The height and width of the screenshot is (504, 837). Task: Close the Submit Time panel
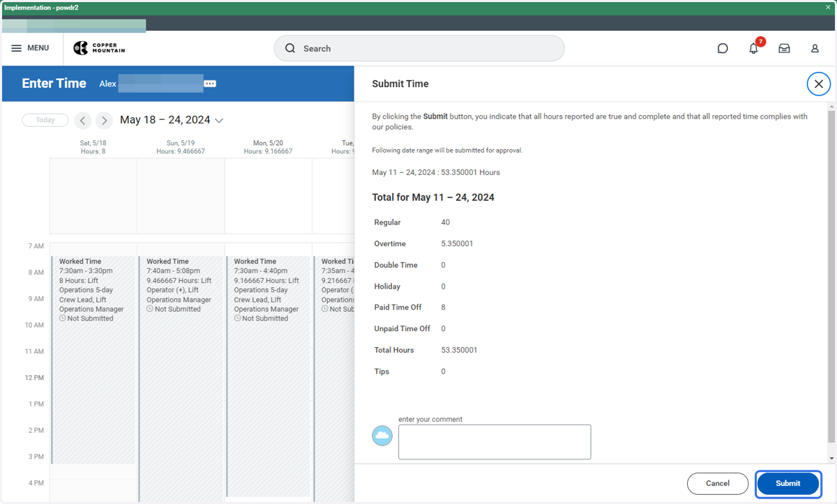pyautogui.click(x=819, y=84)
